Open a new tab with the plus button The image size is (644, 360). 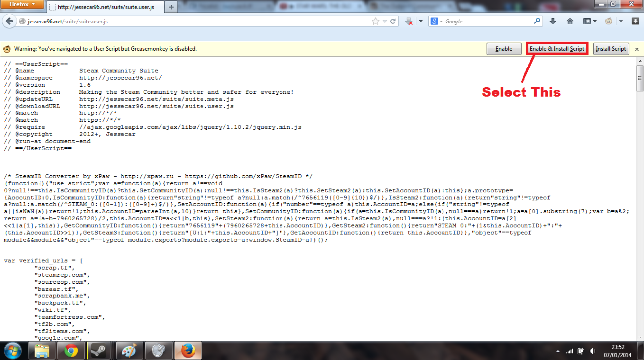[171, 7]
